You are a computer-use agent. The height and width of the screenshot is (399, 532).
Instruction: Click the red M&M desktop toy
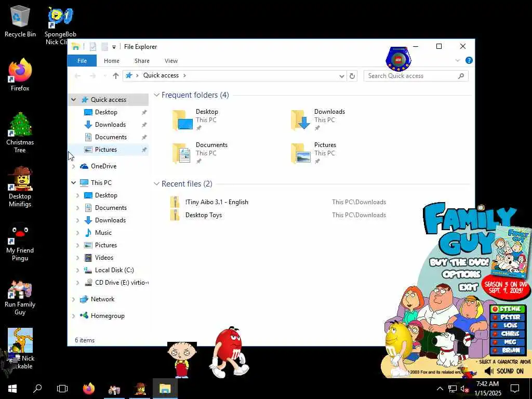229,352
